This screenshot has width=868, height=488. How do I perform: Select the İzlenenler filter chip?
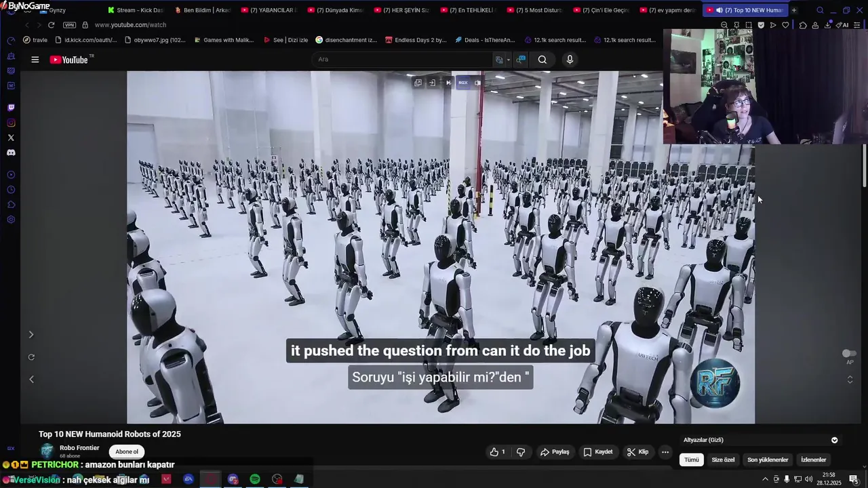click(x=814, y=460)
